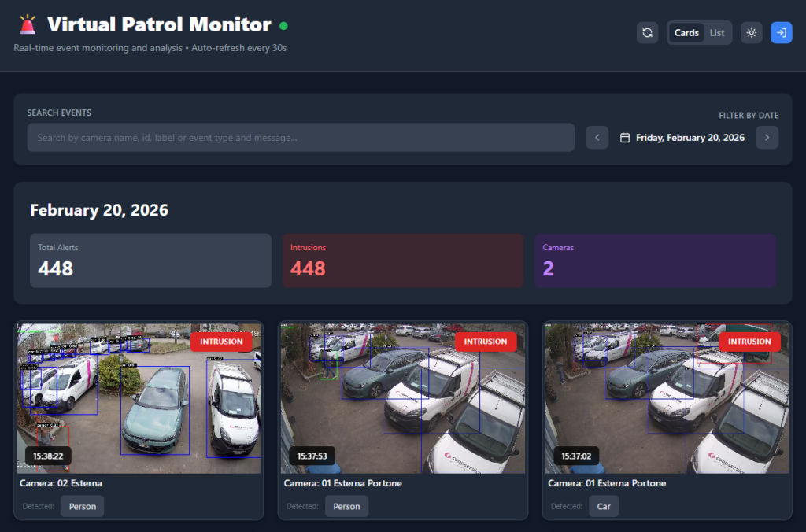
Task: Advance to next day using right chevron
Action: pos(767,137)
